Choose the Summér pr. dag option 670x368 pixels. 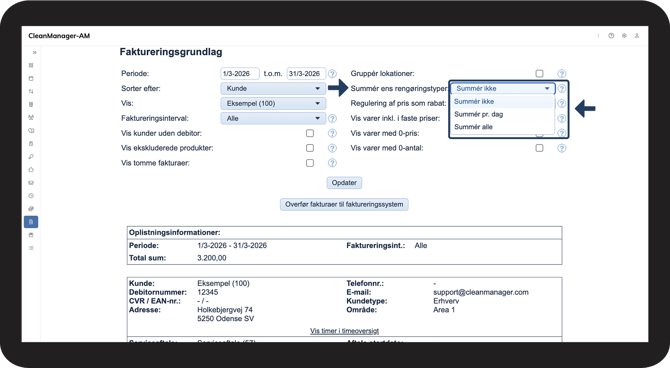click(x=502, y=115)
